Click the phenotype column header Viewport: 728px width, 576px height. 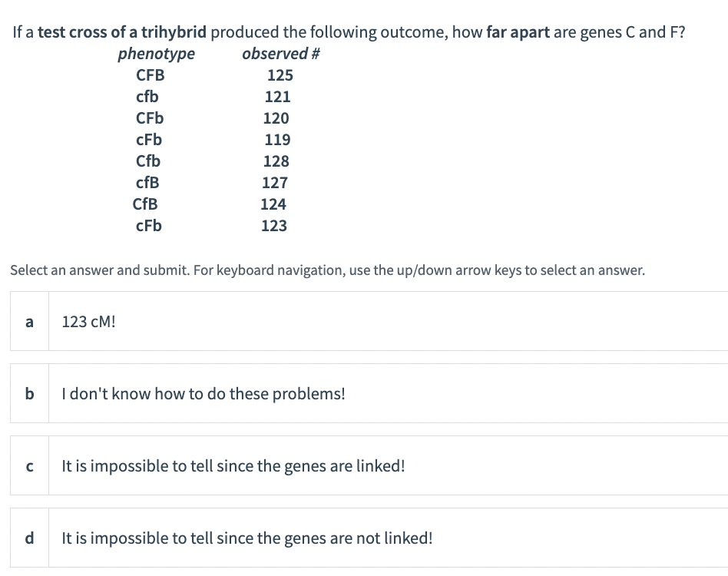click(x=156, y=53)
